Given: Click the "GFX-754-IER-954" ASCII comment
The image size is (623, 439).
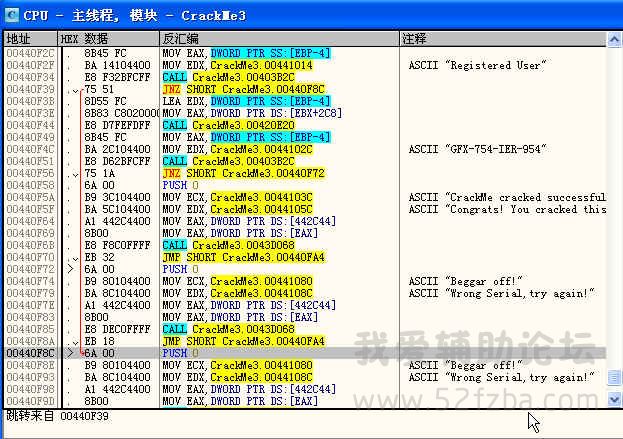Looking at the screenshot, I should tap(480, 149).
